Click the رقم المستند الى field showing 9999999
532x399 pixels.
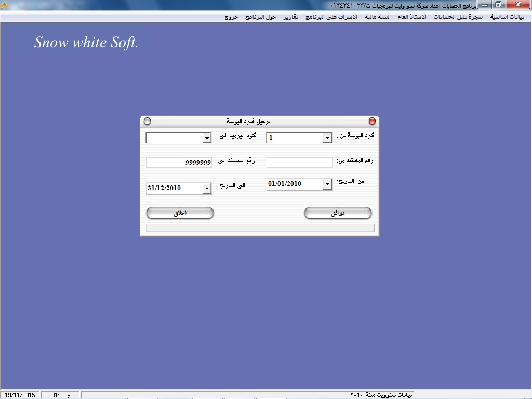pos(179,163)
